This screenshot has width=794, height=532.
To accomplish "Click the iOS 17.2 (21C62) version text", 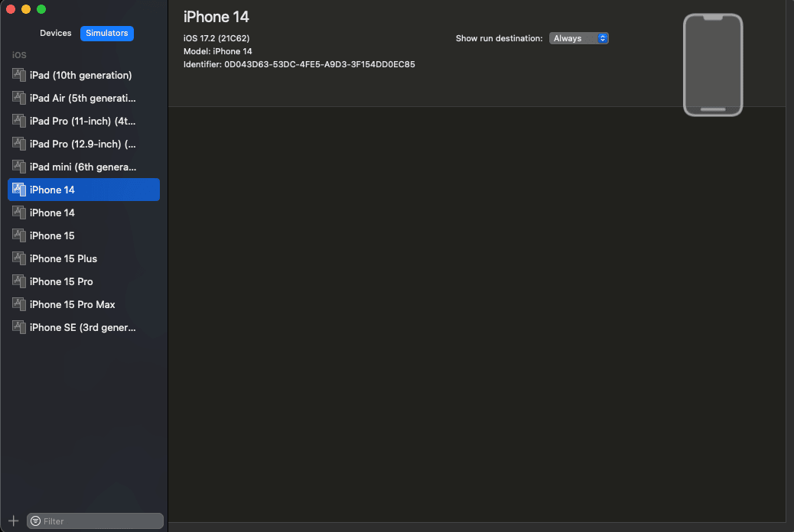I will pos(216,38).
